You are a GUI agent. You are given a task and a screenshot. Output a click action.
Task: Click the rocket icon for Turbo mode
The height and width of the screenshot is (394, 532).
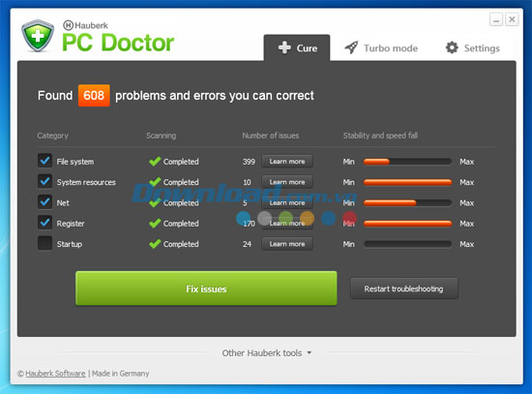[351, 47]
